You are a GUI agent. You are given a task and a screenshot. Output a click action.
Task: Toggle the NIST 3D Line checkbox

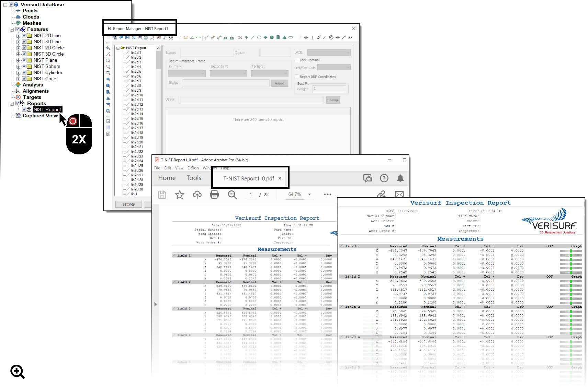click(24, 42)
